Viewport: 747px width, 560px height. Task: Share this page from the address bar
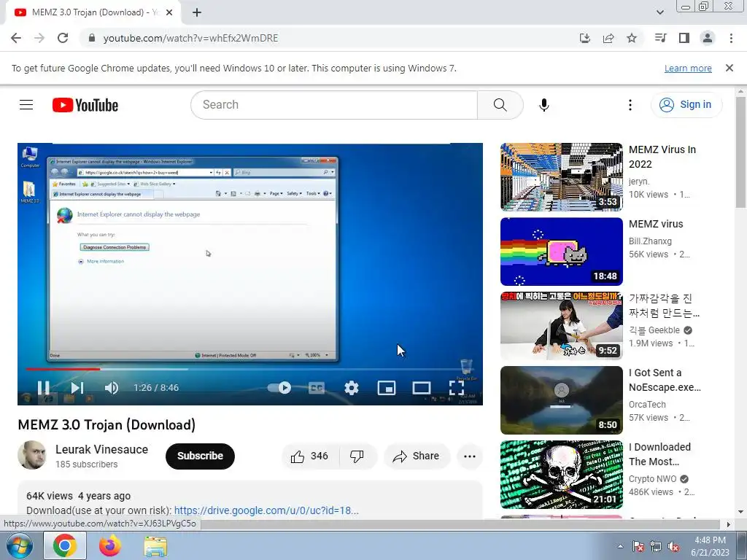(608, 38)
